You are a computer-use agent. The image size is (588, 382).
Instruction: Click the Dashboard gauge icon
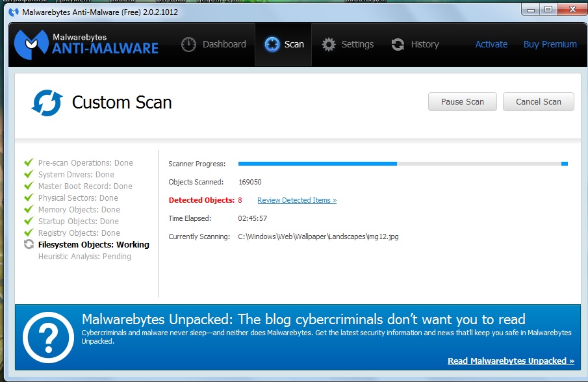pos(188,45)
